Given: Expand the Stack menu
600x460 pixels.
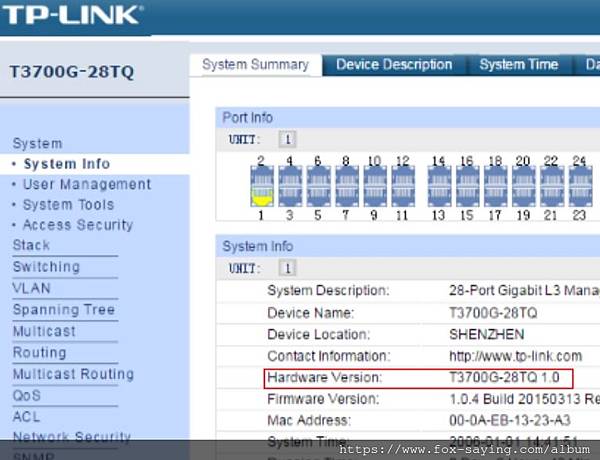Looking at the screenshot, I should 31,245.
